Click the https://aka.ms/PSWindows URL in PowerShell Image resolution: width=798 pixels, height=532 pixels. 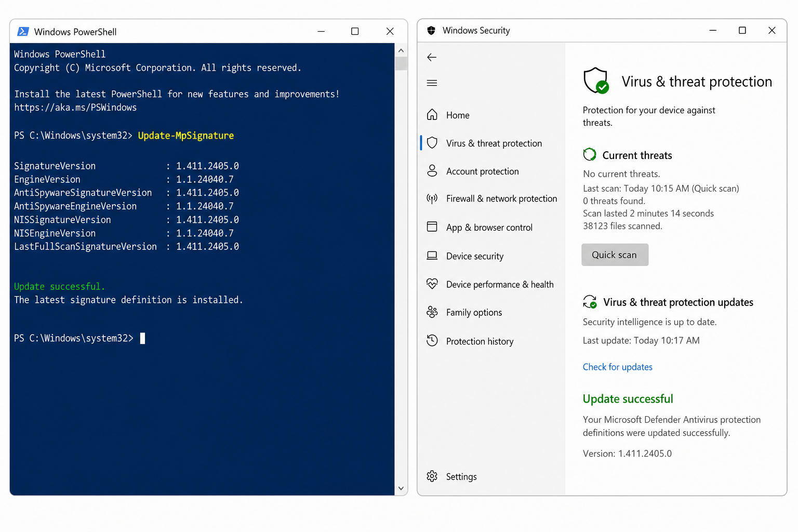click(x=75, y=108)
